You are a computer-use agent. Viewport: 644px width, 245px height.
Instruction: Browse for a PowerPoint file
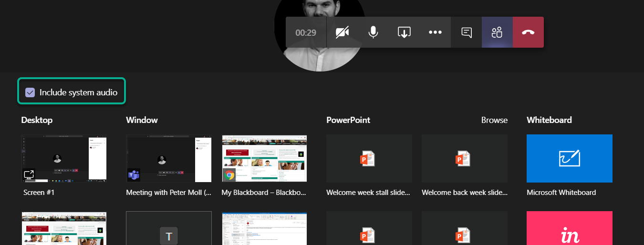point(494,120)
